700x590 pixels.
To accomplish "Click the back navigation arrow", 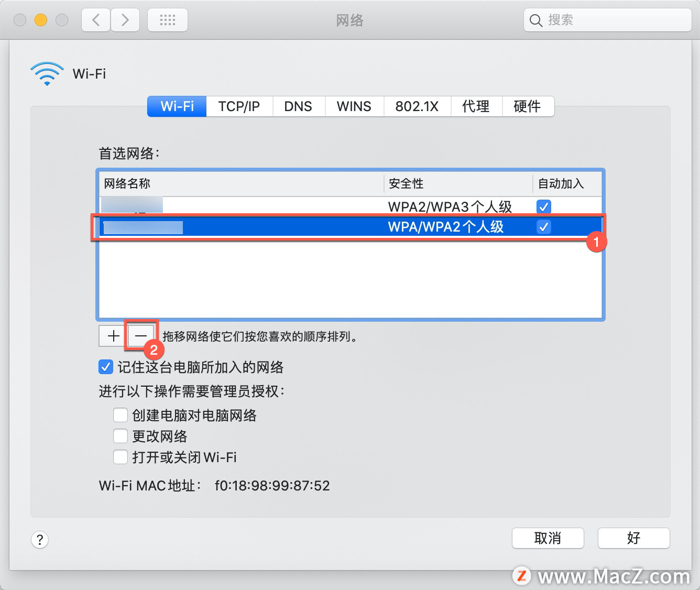I will (95, 19).
